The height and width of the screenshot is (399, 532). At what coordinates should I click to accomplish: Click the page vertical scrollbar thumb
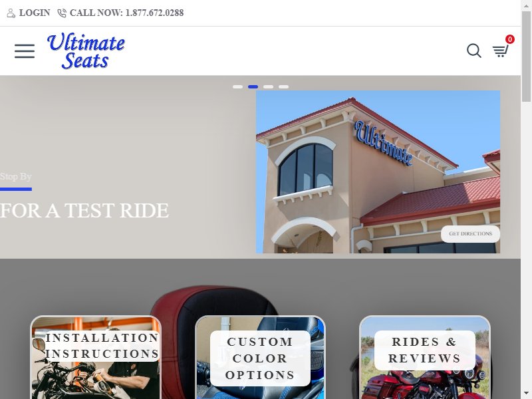click(x=526, y=56)
